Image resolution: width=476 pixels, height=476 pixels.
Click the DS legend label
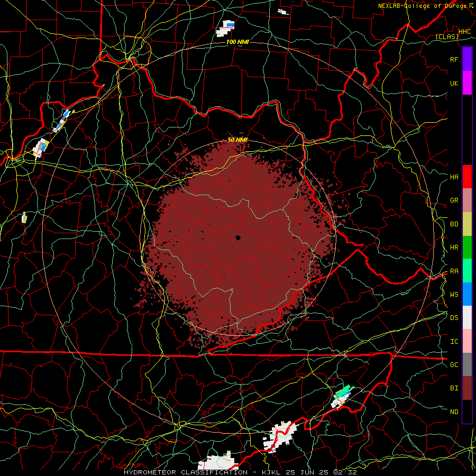(x=454, y=317)
